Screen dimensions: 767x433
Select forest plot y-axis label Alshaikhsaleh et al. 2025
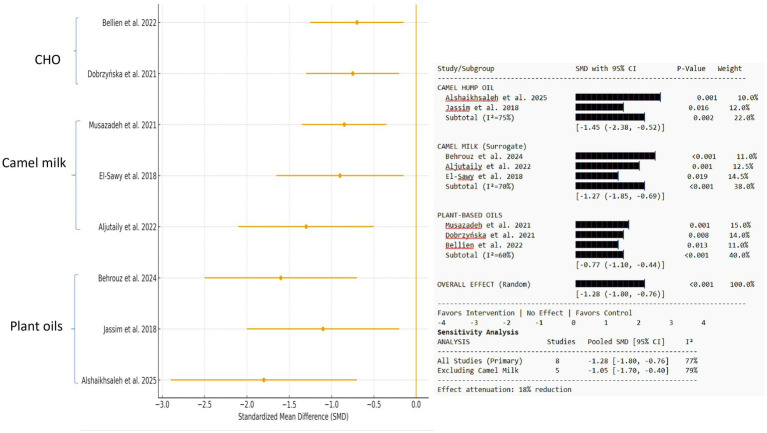[x=119, y=381]
